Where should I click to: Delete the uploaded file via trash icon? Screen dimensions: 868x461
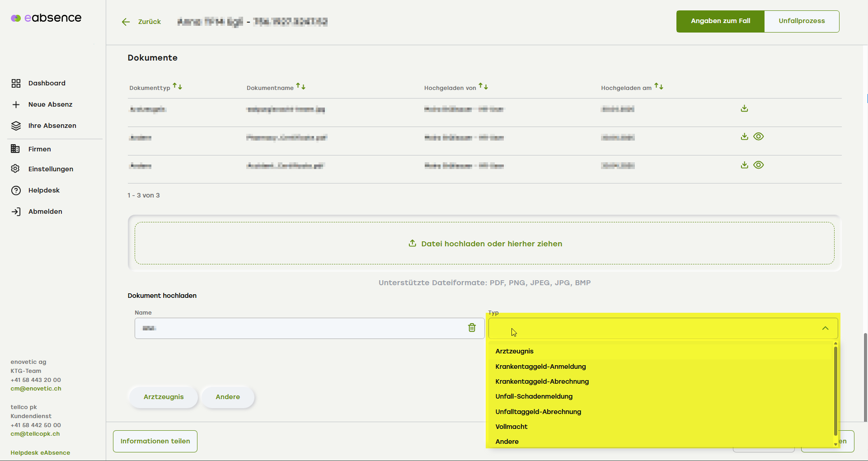coord(472,328)
